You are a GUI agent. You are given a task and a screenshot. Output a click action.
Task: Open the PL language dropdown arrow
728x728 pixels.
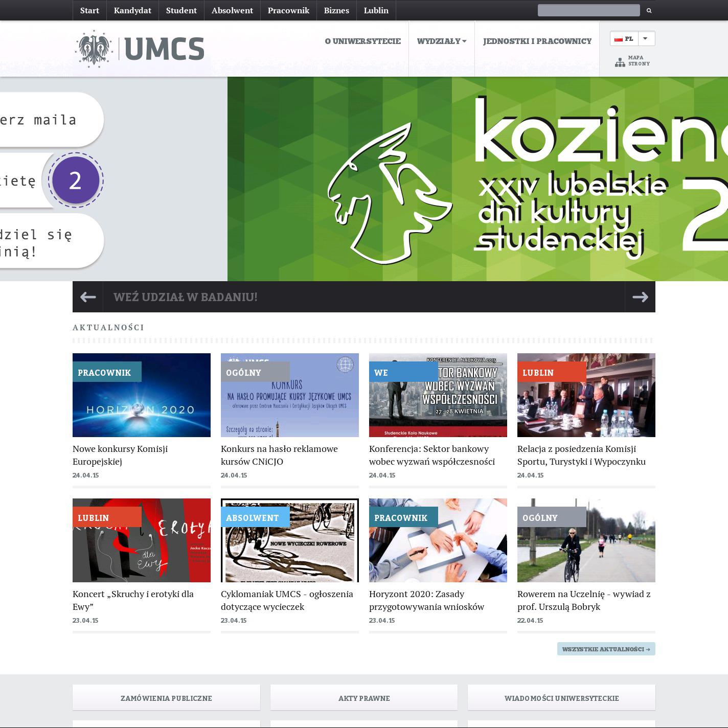[645, 38]
